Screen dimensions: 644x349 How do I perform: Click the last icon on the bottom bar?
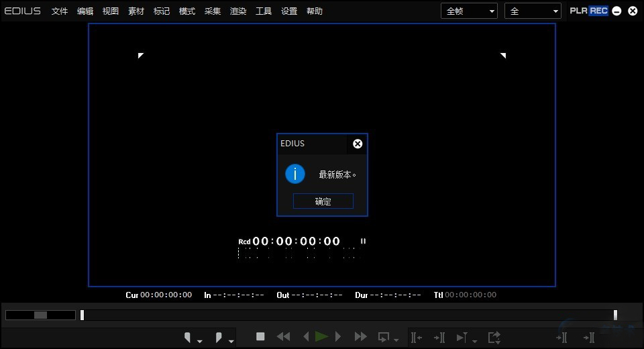coord(589,338)
